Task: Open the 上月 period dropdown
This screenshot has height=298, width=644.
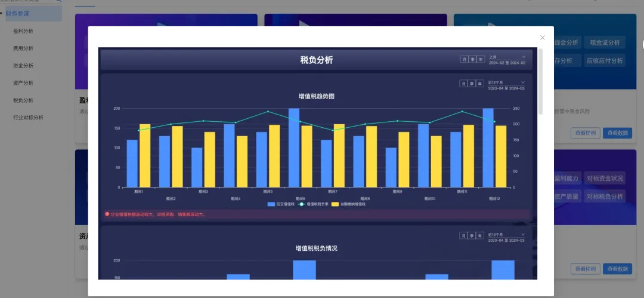Action: pos(507,57)
